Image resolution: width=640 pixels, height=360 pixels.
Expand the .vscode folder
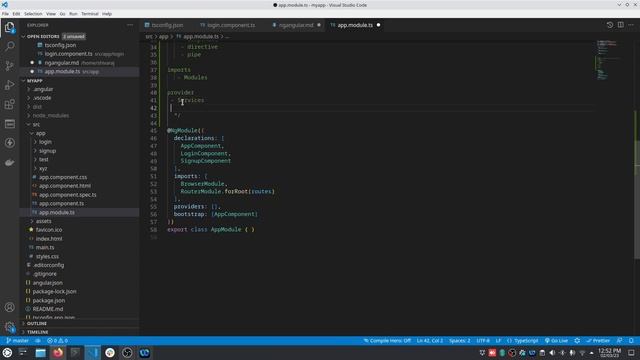(x=80, y=98)
